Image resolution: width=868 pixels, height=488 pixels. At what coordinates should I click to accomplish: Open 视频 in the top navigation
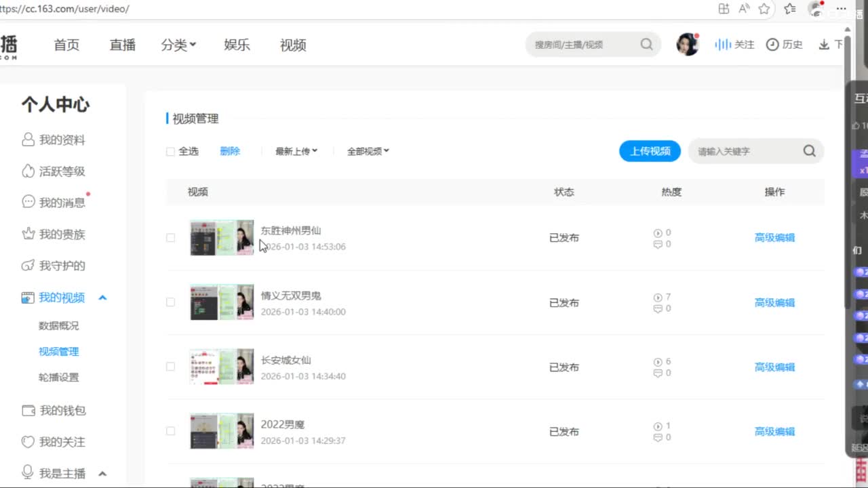click(x=293, y=45)
